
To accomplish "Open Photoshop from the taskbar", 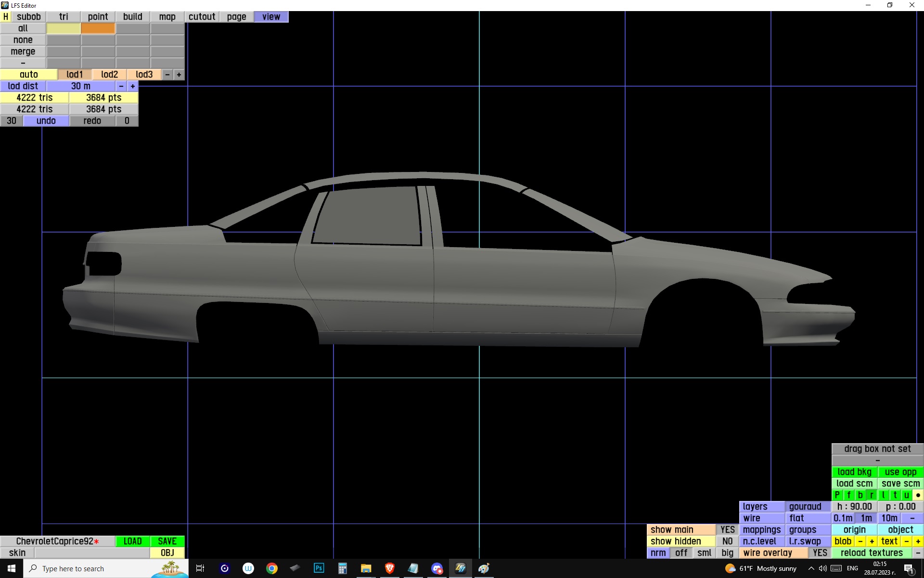I will coord(319,568).
